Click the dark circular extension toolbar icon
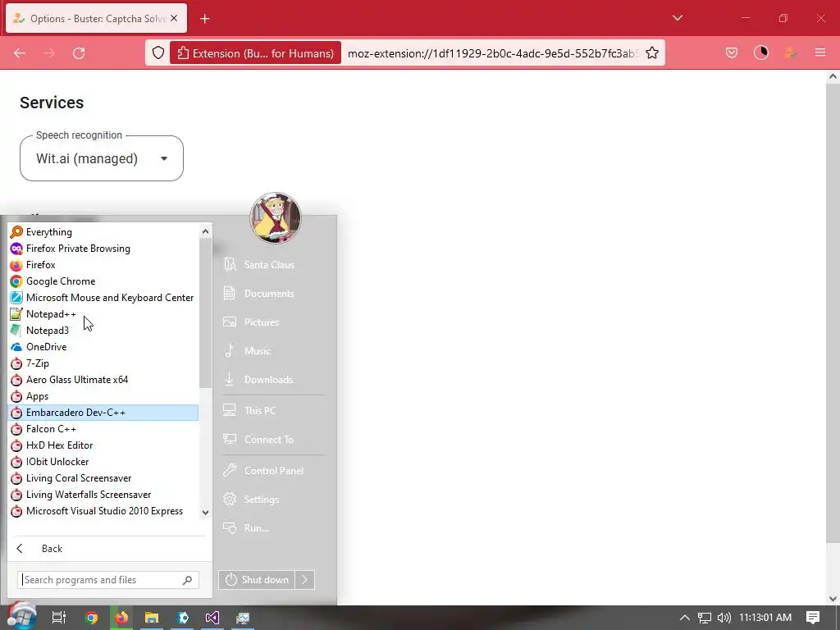 761,53
